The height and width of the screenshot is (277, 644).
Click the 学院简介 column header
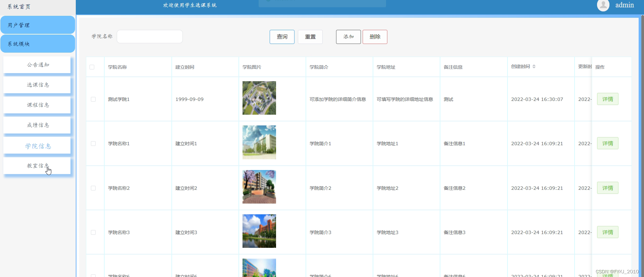[319, 67]
